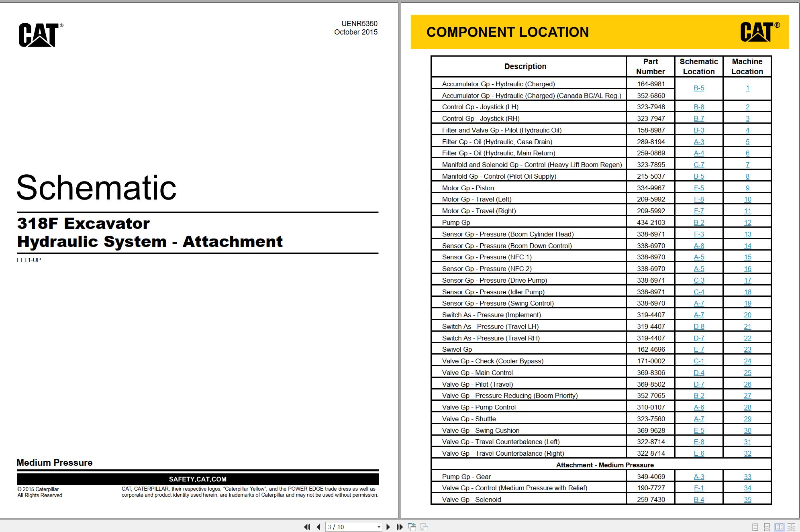Click E-8 link for Travel Counterbalance (Left)
The width and height of the screenshot is (800, 532).
[699, 442]
